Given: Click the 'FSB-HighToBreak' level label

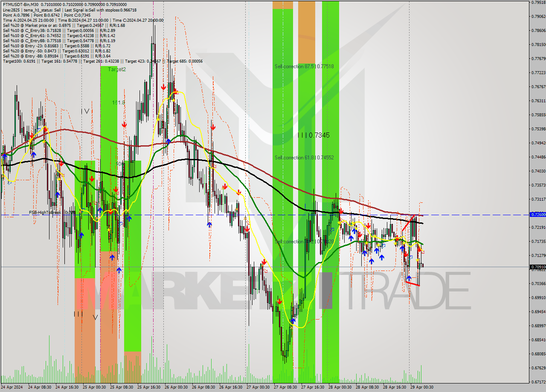Looking at the screenshot, I should [52, 212].
